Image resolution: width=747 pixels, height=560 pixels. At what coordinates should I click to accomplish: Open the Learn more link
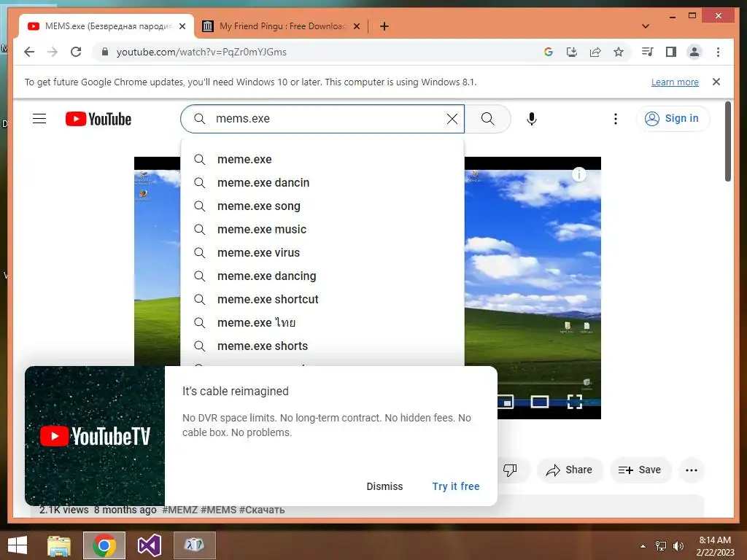click(675, 82)
